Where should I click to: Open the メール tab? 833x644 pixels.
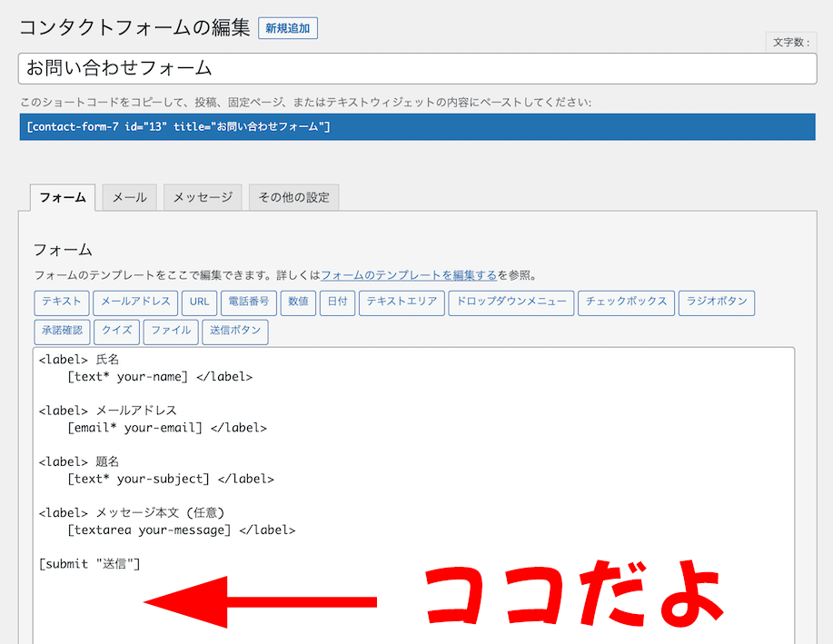pos(129,198)
